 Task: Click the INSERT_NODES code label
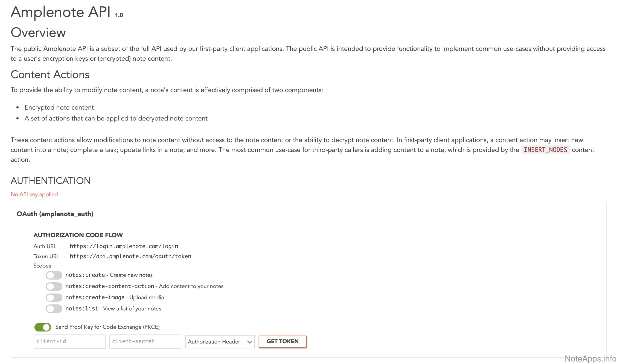545,150
